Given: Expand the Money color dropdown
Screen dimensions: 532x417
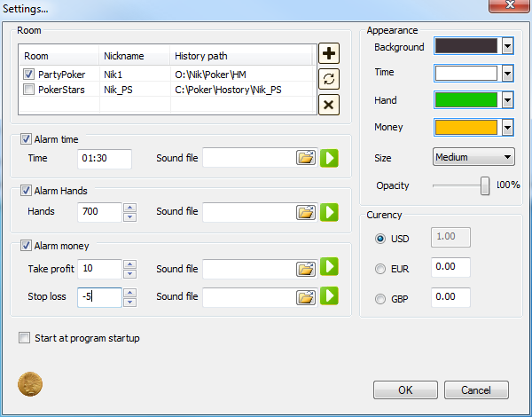Looking at the screenshot, I should point(508,128).
